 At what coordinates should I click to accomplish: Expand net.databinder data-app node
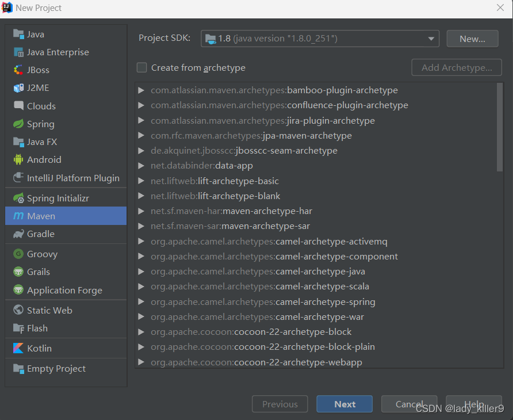(x=141, y=166)
